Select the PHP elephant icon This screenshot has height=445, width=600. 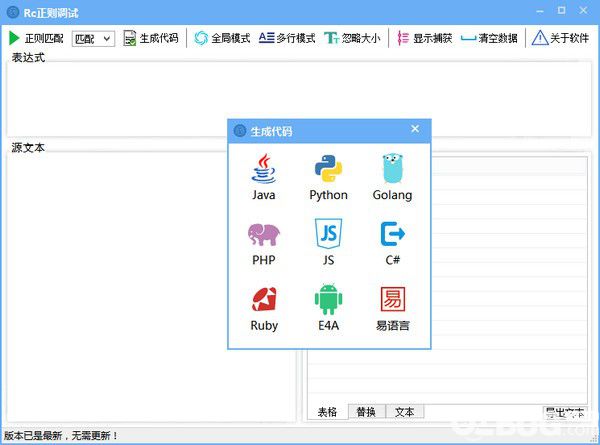click(264, 234)
